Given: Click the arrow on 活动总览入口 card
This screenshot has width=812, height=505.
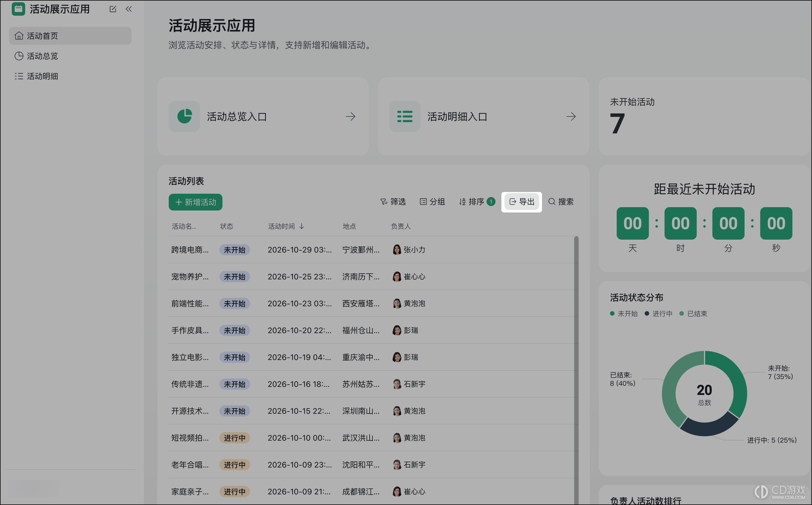Looking at the screenshot, I should [x=350, y=116].
